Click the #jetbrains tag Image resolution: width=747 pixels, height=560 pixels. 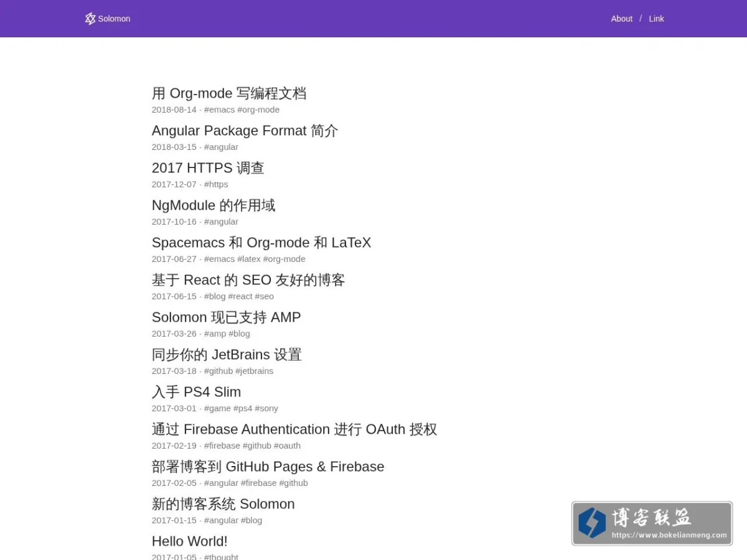(x=254, y=371)
